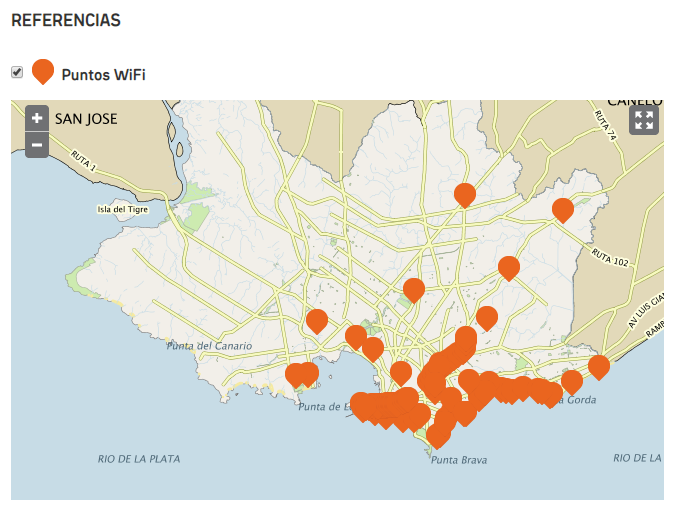Image resolution: width=677 pixels, height=517 pixels.
Task: Click the RUTA 1 road label
Action: [x=87, y=160]
